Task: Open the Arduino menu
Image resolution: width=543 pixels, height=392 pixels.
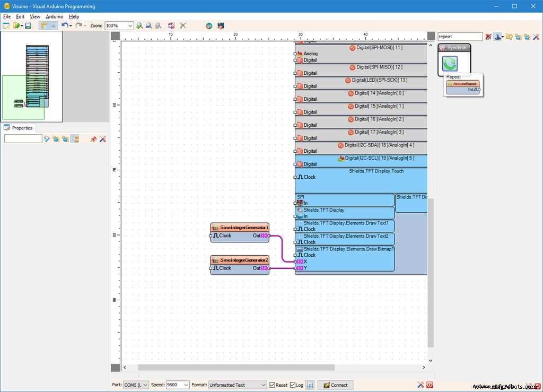Action: (x=55, y=16)
